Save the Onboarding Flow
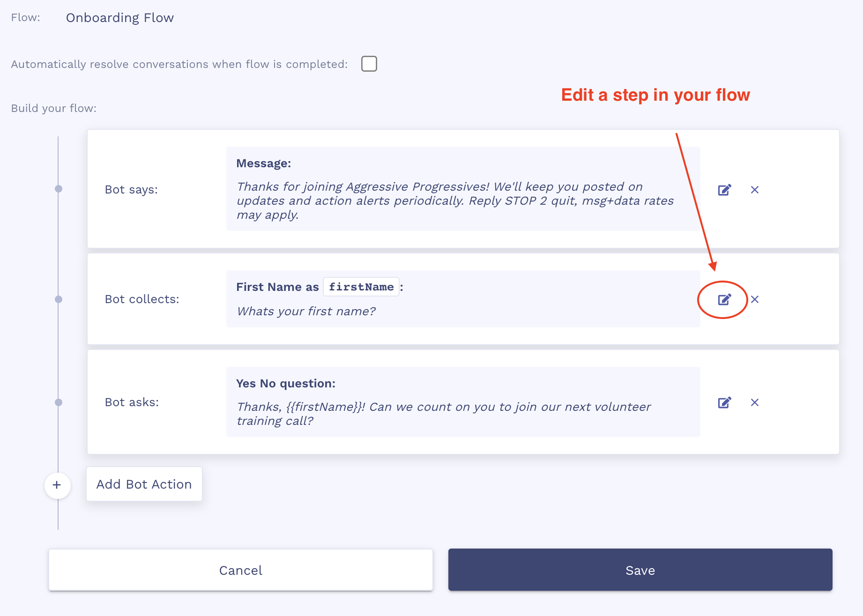 (640, 570)
